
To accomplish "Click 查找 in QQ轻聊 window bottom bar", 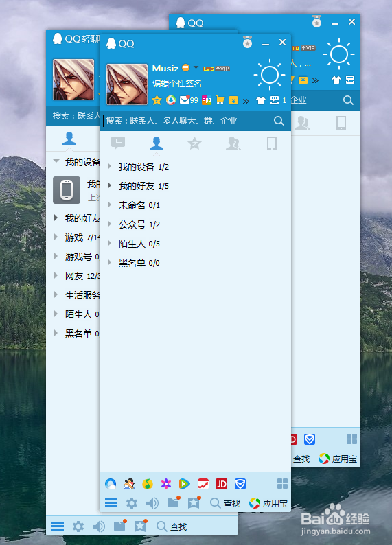I will (172, 526).
